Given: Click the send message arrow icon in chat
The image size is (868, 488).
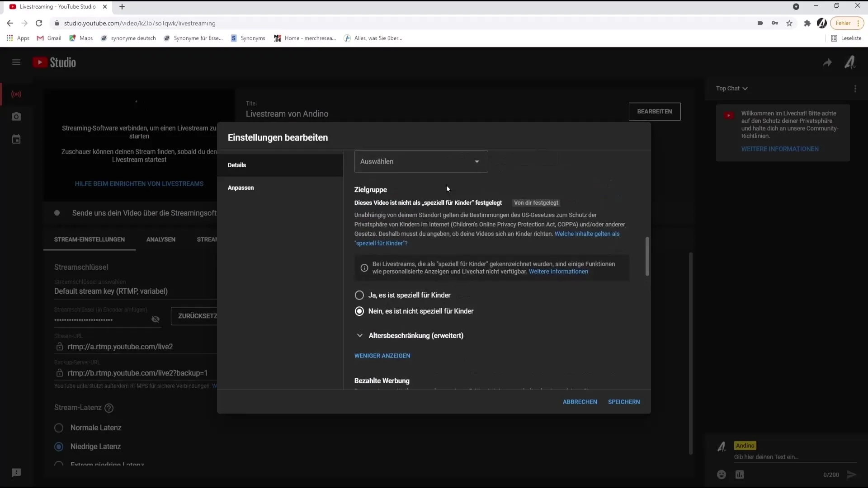Looking at the screenshot, I should pyautogui.click(x=852, y=474).
